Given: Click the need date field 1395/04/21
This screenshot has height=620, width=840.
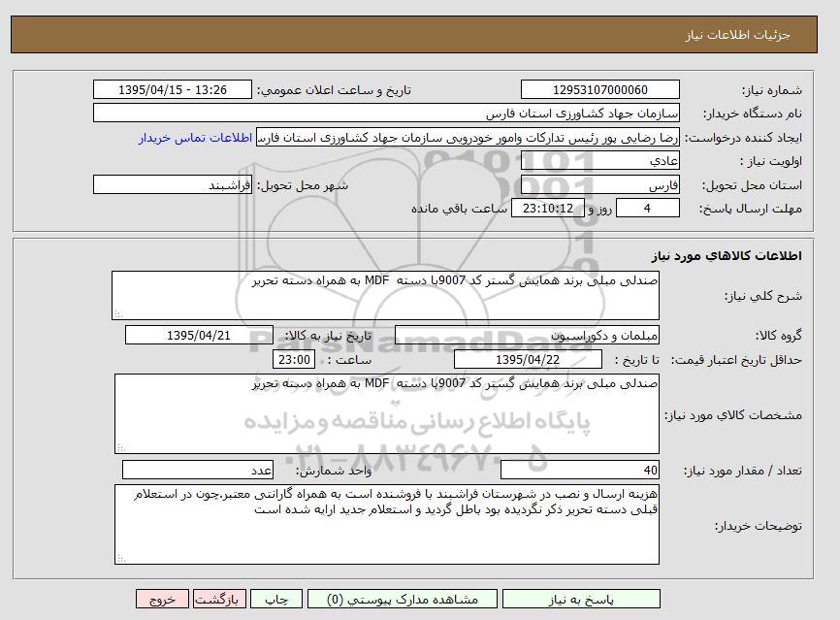Looking at the screenshot, I should (199, 336).
